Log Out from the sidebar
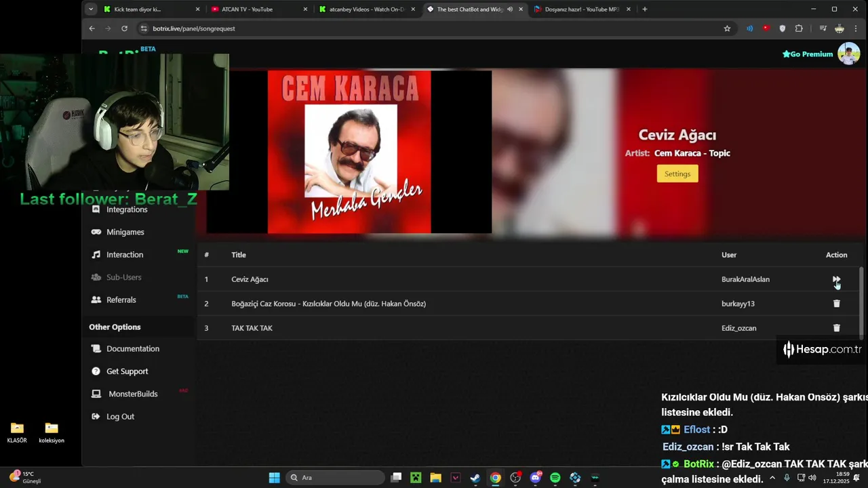This screenshot has height=488, width=868. (120, 417)
